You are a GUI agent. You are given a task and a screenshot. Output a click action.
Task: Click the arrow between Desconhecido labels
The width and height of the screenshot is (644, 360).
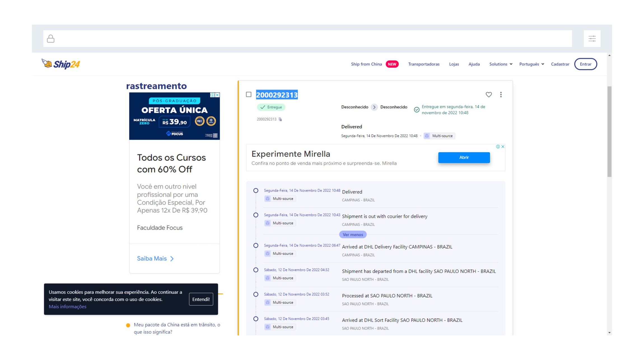click(374, 107)
